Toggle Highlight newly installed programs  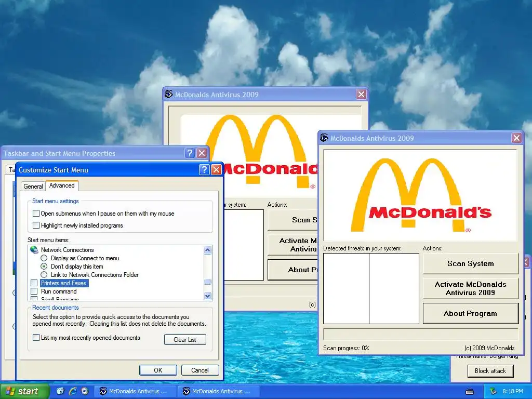coord(36,225)
